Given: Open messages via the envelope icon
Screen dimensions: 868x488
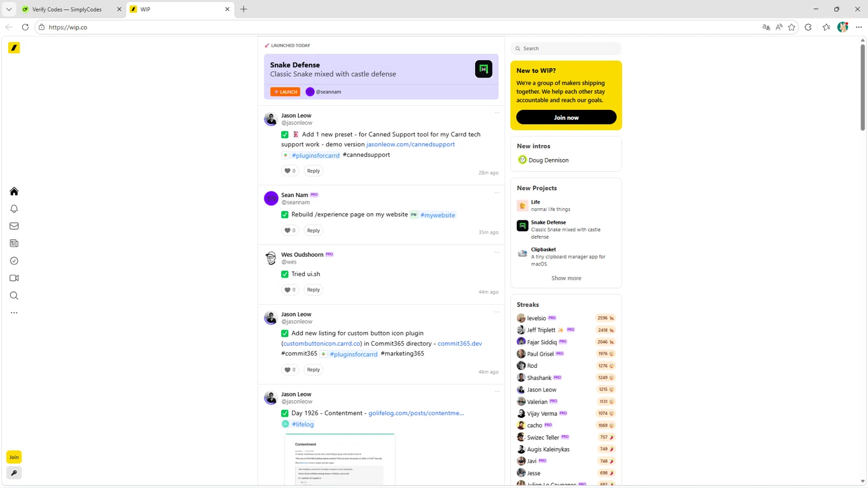Looking at the screenshot, I should pos(14,226).
